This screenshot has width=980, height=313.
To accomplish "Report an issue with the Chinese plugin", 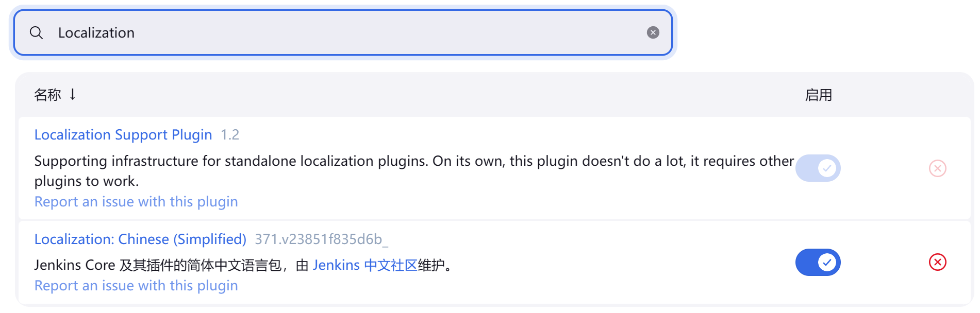I will pyautogui.click(x=136, y=286).
